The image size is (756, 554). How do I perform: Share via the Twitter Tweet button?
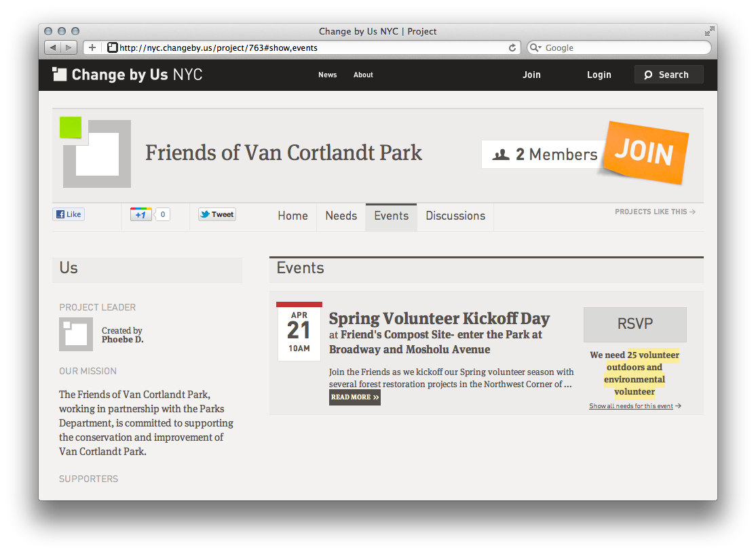216,214
